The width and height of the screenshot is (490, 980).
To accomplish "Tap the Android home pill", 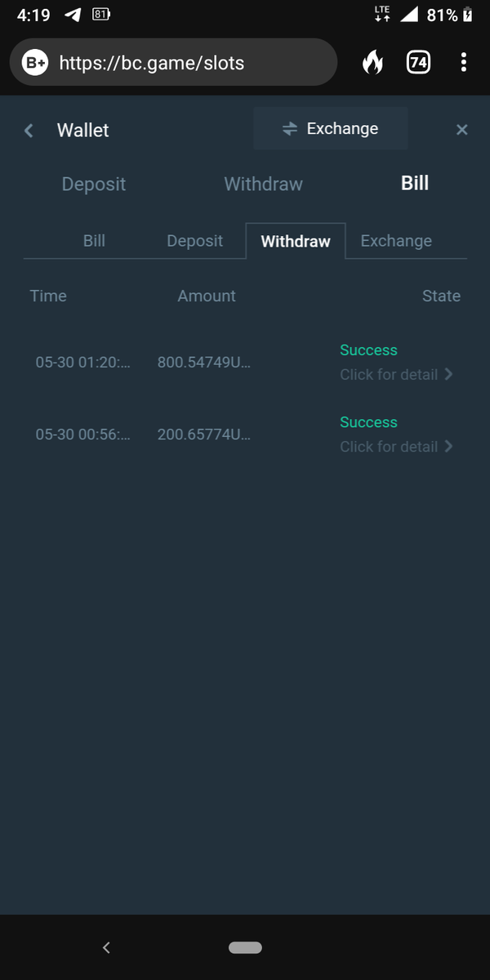I will click(x=245, y=947).
